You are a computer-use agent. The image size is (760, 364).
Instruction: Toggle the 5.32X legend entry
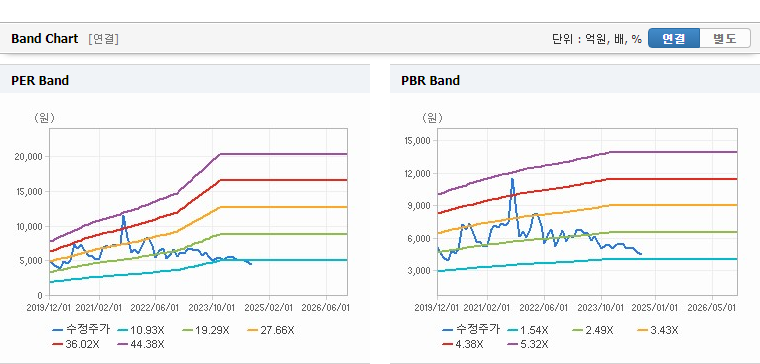coord(528,344)
